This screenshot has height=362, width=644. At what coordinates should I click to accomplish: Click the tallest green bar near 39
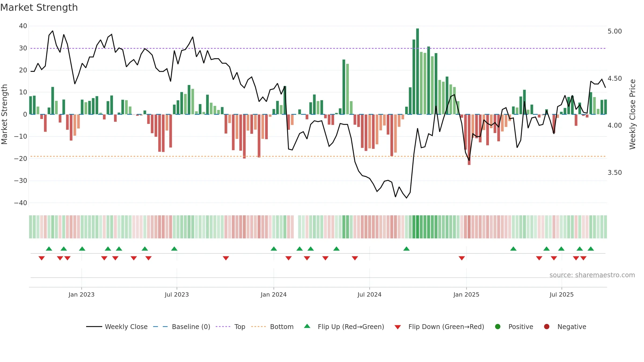418,71
